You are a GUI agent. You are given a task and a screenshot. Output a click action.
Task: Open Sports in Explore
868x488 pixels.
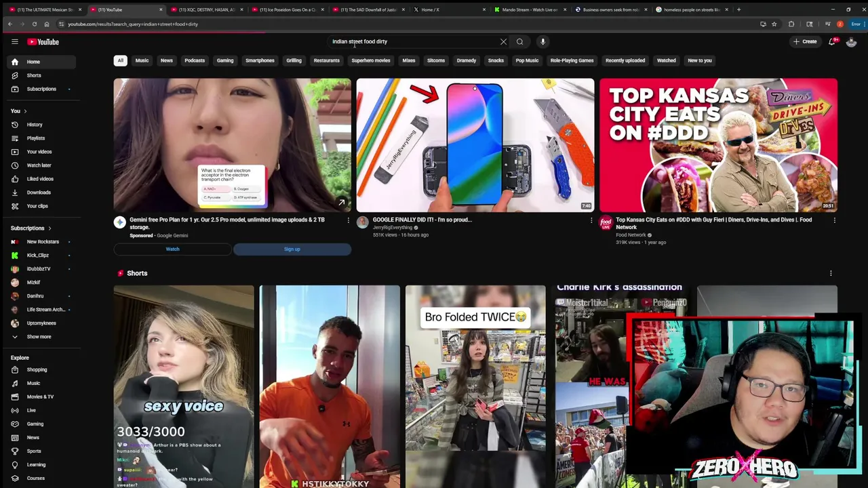coord(41,451)
